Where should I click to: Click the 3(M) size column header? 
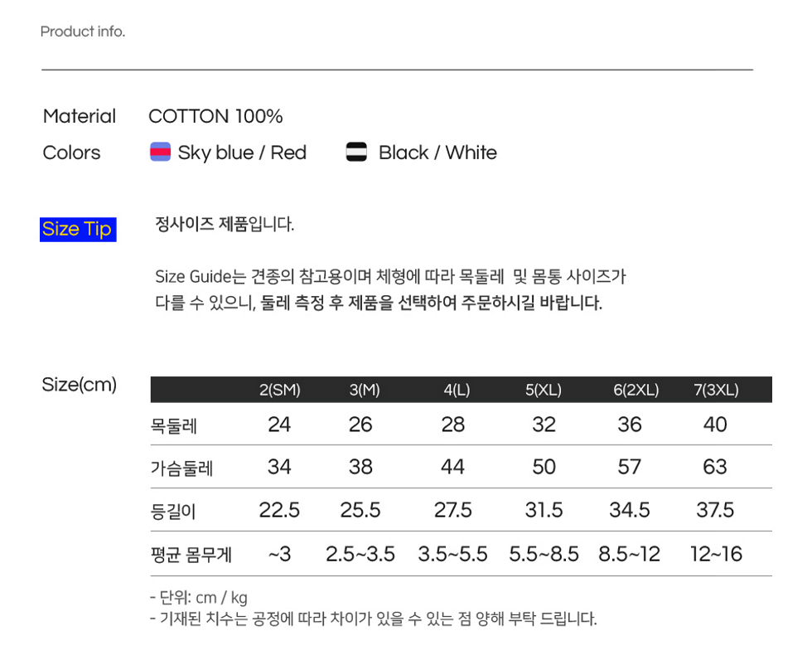tap(365, 390)
